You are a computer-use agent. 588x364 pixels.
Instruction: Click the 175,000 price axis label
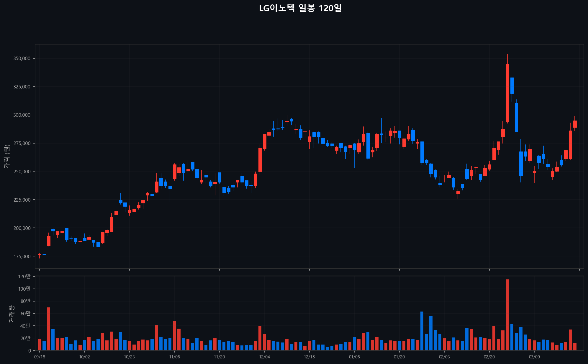[22, 256]
